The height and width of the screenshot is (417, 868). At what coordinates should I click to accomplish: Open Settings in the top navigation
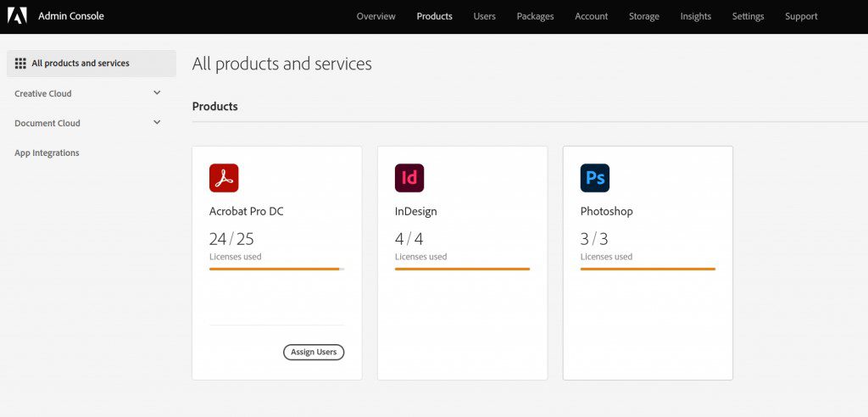coord(748,16)
